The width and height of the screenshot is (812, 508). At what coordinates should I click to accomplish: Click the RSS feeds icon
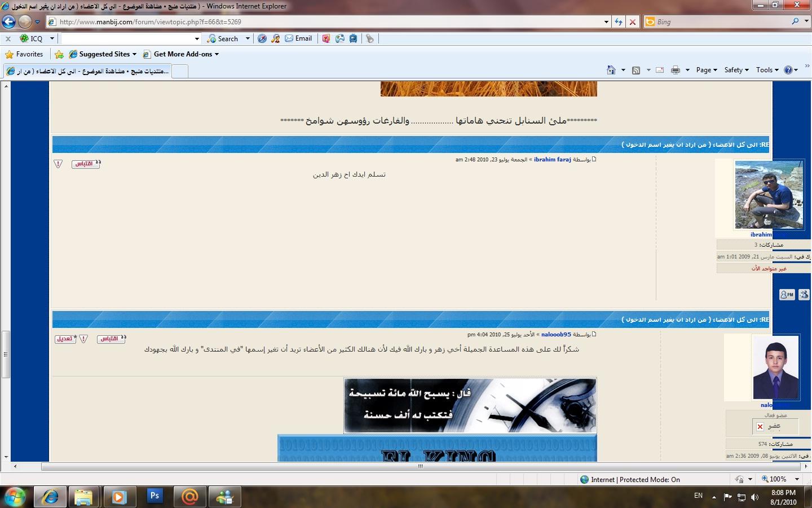[636, 70]
